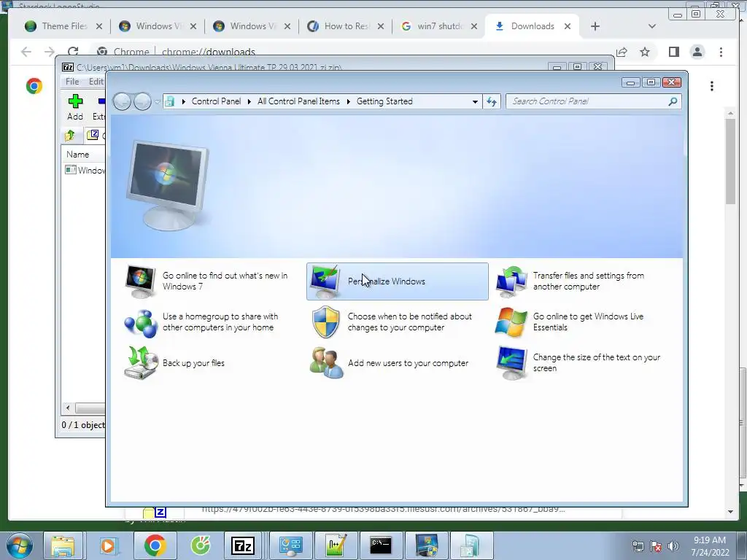Screen dimensions: 747x560
Task: Open the Command Prompt taskbar button
Action: [381, 545]
